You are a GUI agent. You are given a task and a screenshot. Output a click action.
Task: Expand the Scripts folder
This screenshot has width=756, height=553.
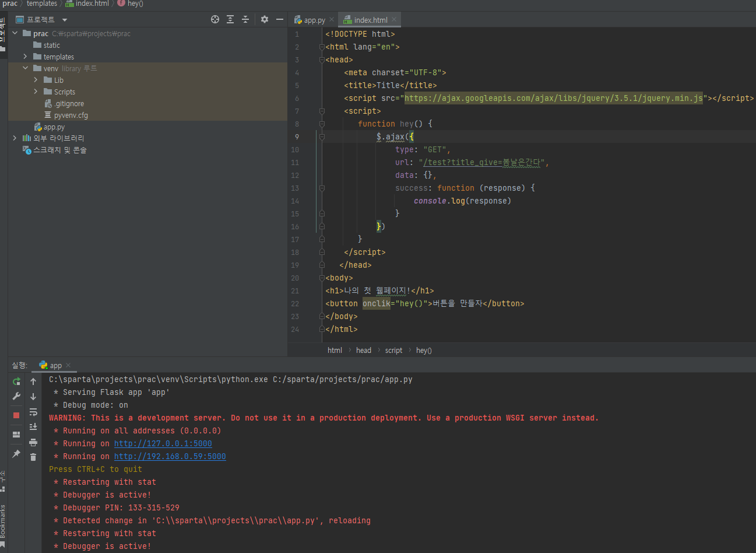[36, 92]
